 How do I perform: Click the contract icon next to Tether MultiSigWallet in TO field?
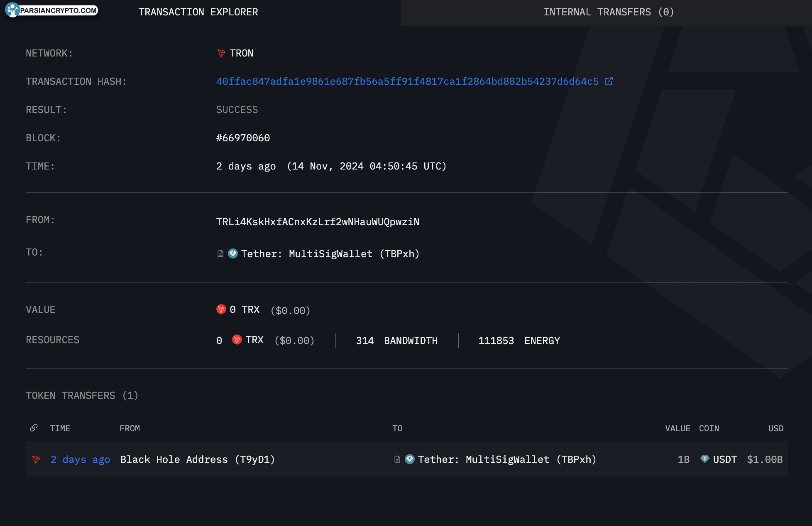point(220,253)
